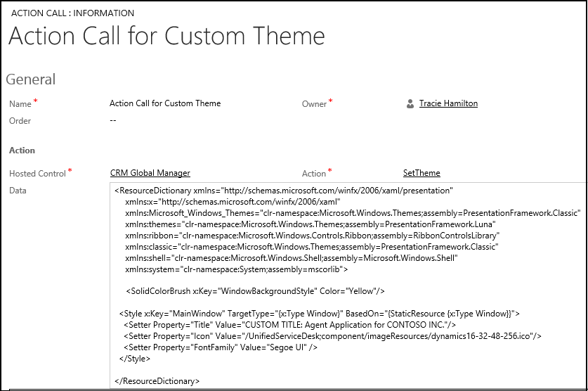Open the Tracie Hamilton owner link

448,103
